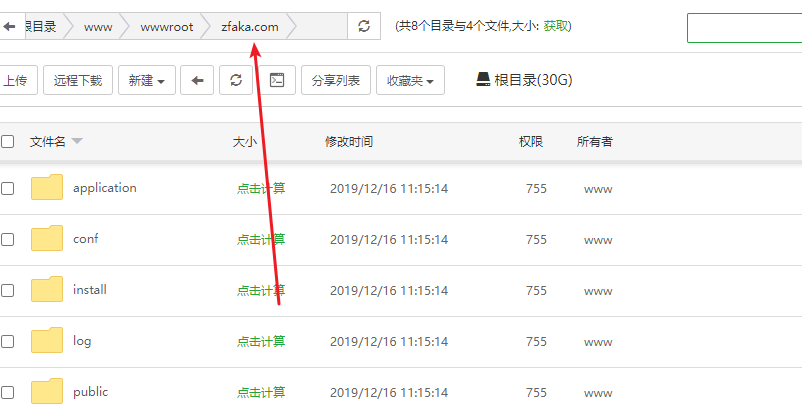Screen dimensions: 802x414
Task: Open the install folder icon
Action: click(x=47, y=290)
